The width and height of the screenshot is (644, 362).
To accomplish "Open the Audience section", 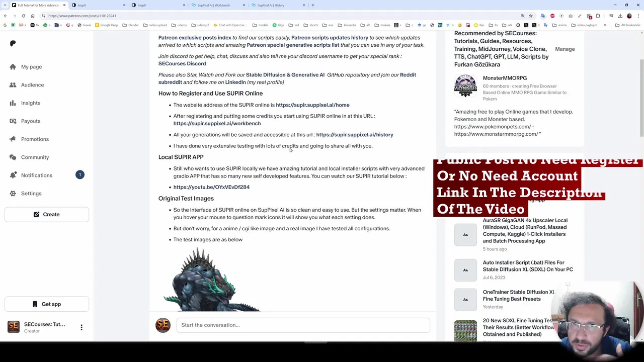I will [x=32, y=85].
